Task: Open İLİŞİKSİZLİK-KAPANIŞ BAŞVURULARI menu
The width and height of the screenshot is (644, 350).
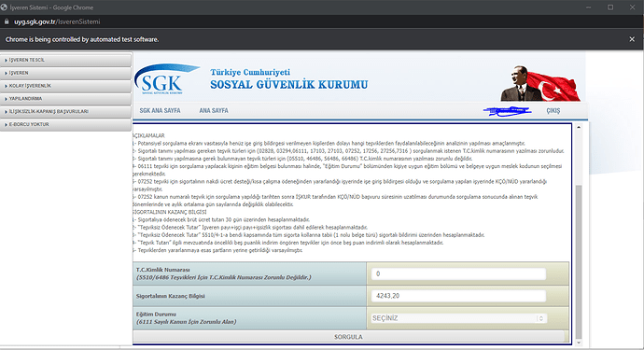Action: pyautogui.click(x=65, y=111)
